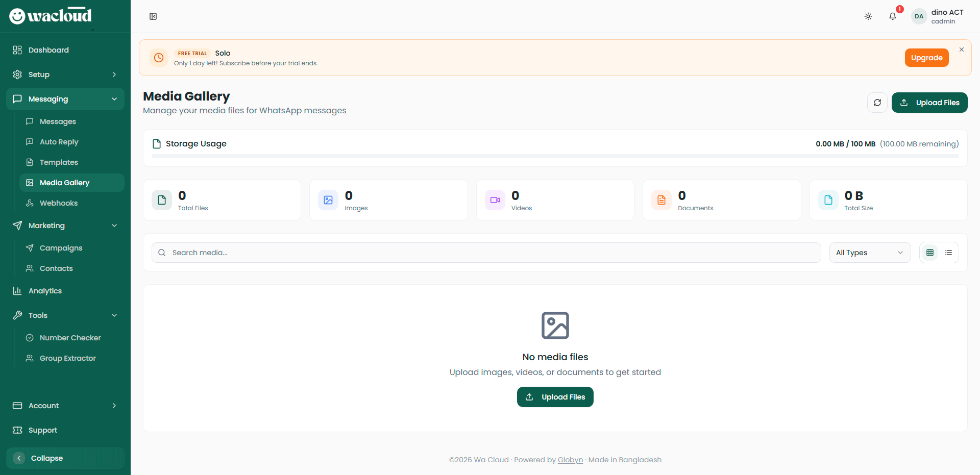The width and height of the screenshot is (980, 475).
Task: Open Webhooks in the sidebar
Action: (59, 203)
